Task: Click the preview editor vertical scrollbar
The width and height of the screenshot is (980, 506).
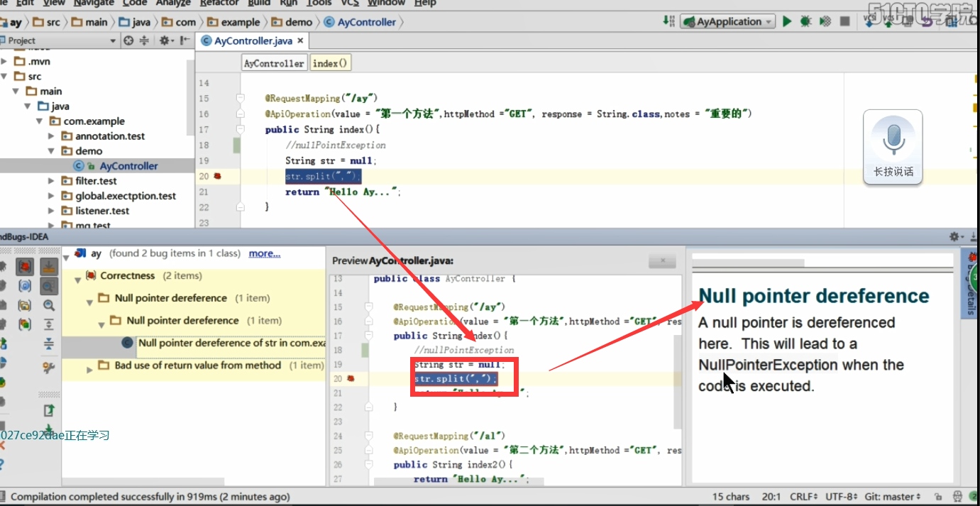Action: (678, 381)
